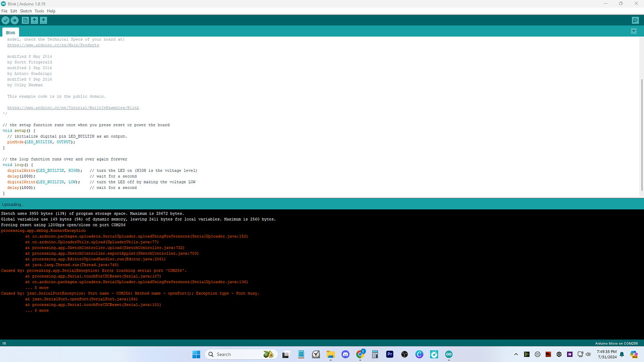Click the Verify sketch checkmark icon
Image resolution: width=644 pixels, height=362 pixels.
pos(6,20)
